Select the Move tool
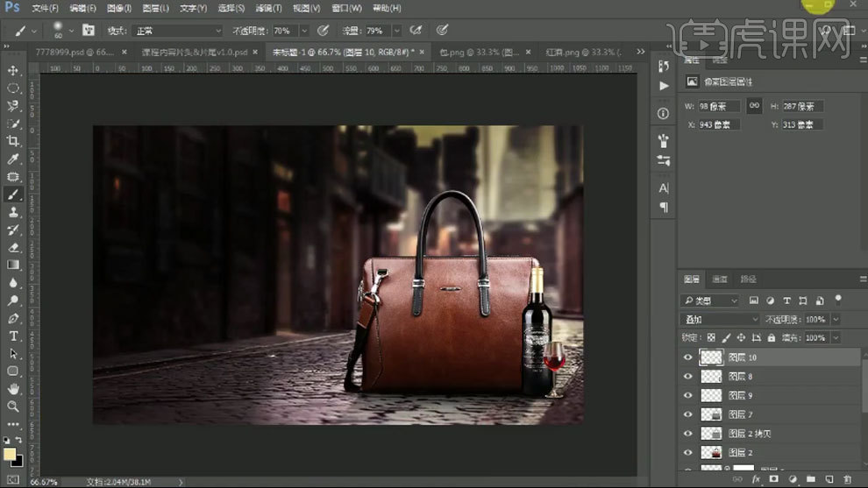The height and width of the screenshot is (488, 868). point(13,70)
